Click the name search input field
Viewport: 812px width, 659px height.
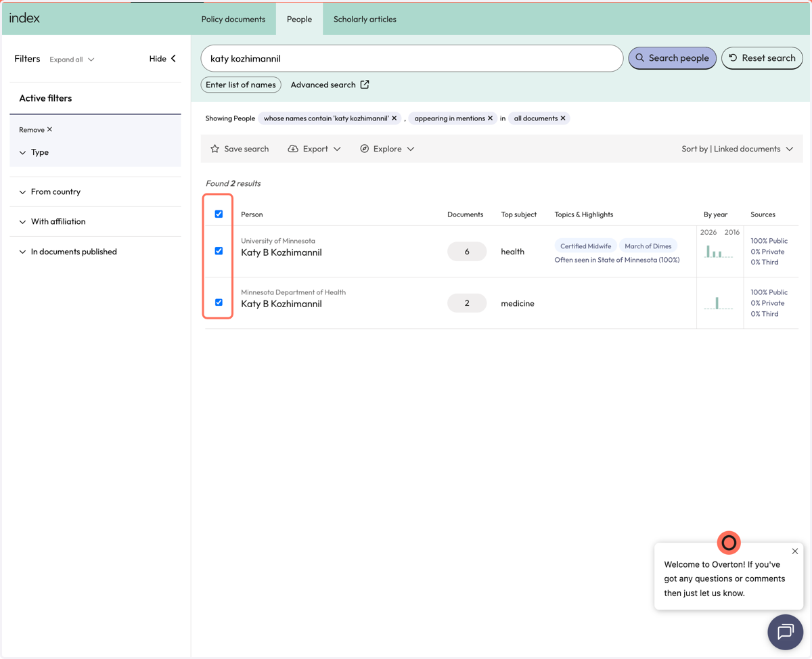pos(412,58)
